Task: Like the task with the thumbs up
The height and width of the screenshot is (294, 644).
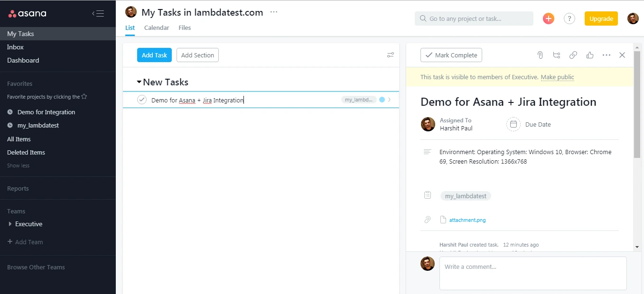Action: pos(589,55)
